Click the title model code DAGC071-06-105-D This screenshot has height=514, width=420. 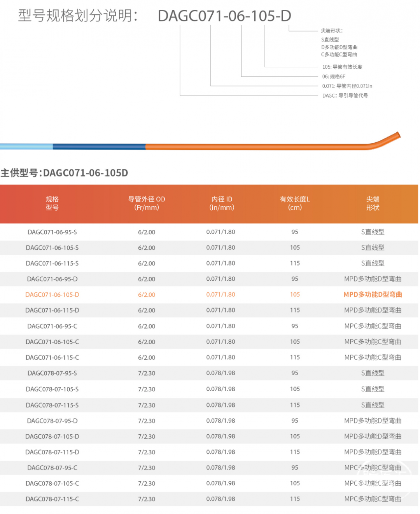(x=224, y=16)
